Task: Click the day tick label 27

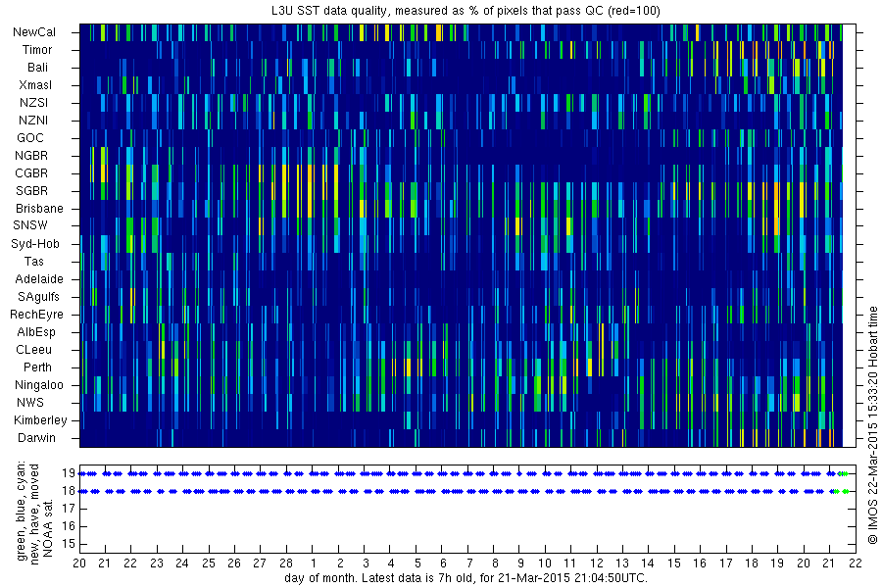Action: tap(260, 563)
